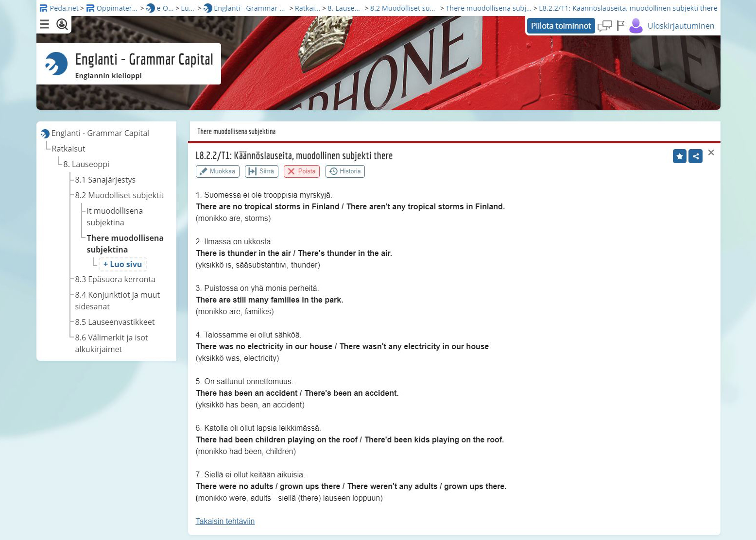Click + Luo sivu to create page
Viewport: 756px width, 540px height.
pos(122,264)
